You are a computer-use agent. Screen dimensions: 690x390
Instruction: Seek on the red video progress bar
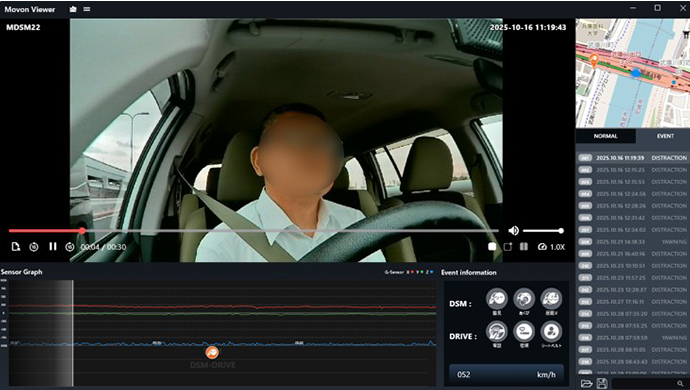click(x=253, y=231)
